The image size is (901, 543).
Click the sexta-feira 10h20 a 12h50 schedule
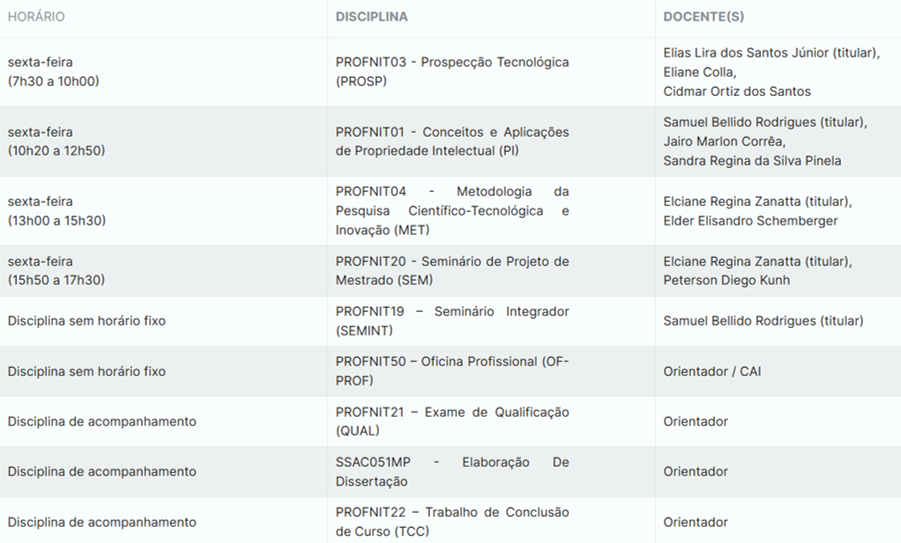56,141
